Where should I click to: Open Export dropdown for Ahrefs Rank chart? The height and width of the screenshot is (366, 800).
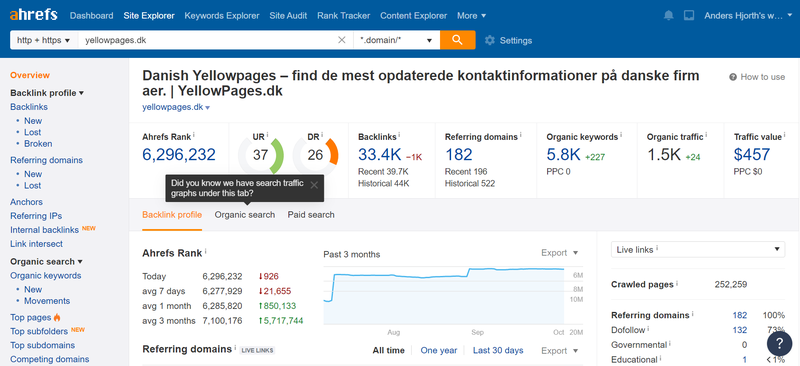coord(560,253)
